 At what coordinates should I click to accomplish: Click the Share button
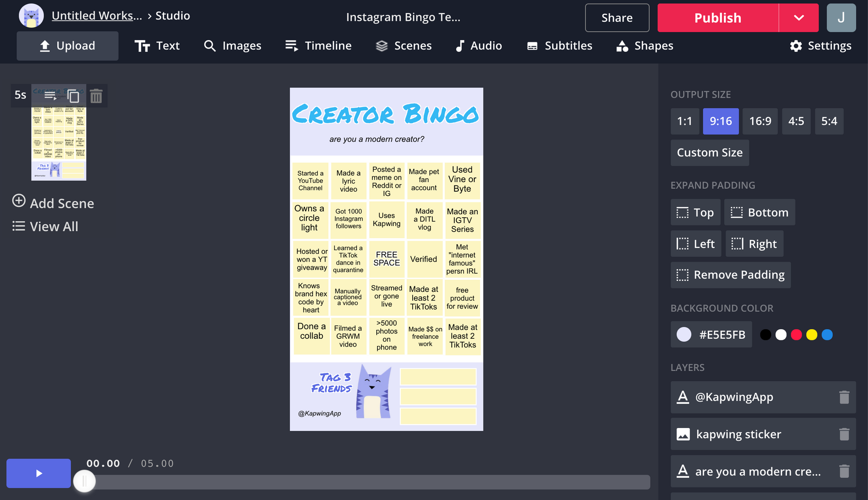tap(617, 18)
